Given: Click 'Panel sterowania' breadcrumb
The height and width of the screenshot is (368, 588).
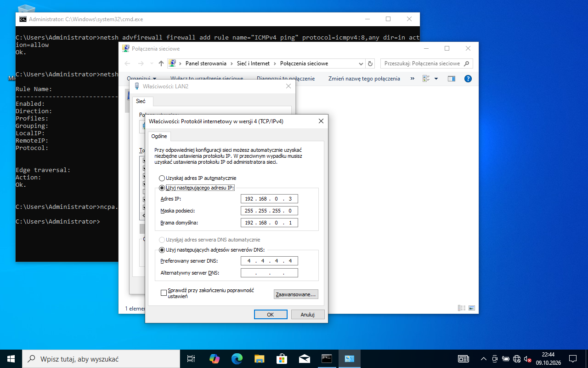Looking at the screenshot, I should tap(206, 63).
